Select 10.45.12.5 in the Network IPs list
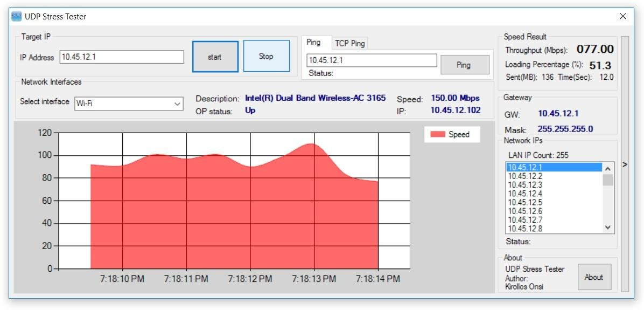The width and height of the screenshot is (644, 310). tap(554, 202)
